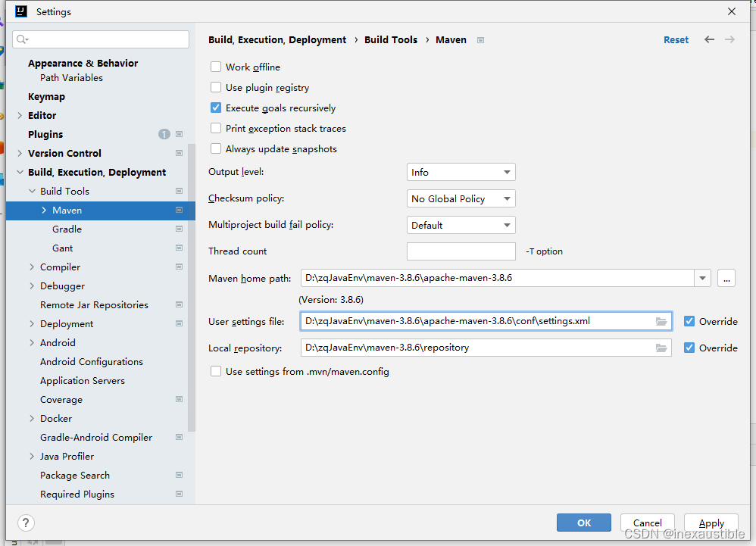Click the settings search field
The image size is (756, 546).
(x=101, y=39)
